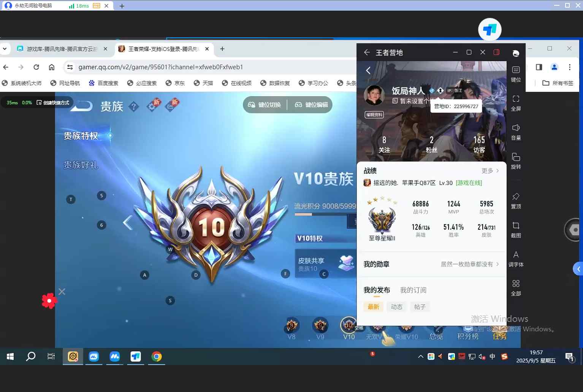Expand the browser tab search dropdown
The width and height of the screenshot is (583, 392).
pyautogui.click(x=5, y=49)
